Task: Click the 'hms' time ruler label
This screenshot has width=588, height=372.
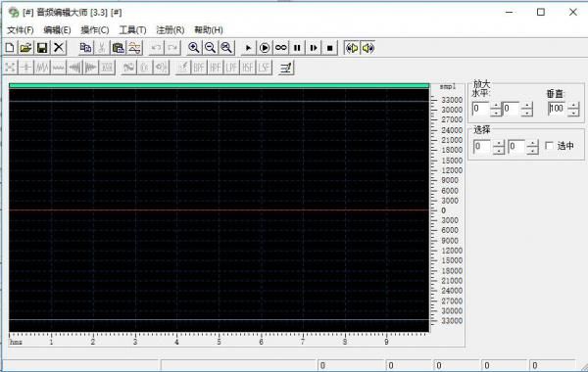Action: click(16, 342)
